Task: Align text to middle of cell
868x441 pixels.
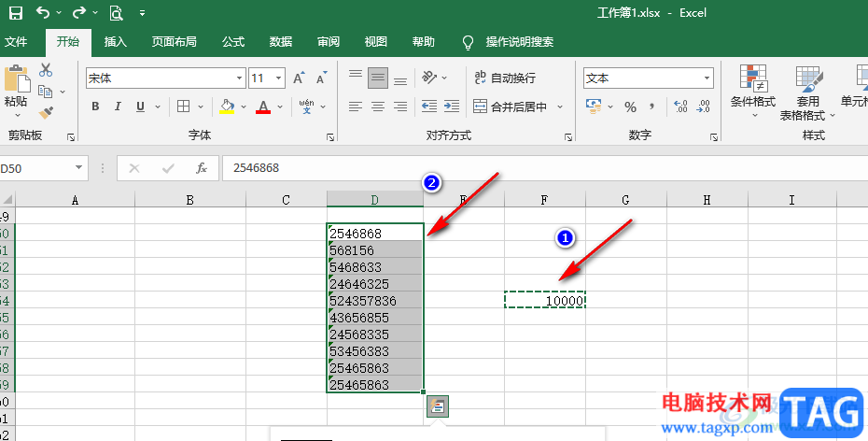Action: click(x=378, y=78)
